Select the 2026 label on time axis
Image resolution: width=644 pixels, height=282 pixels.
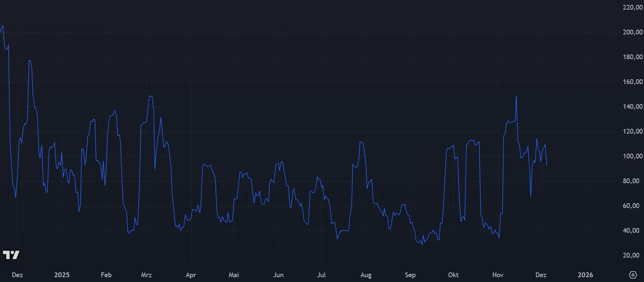click(585, 275)
